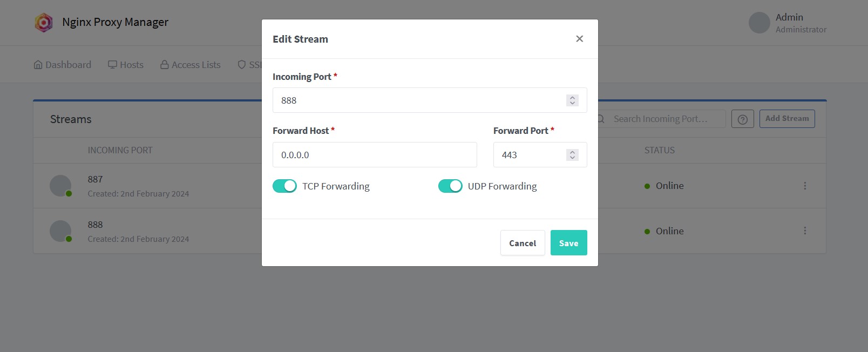
Task: Click the Forward Host field containing 0.0.0.0
Action: click(375, 155)
